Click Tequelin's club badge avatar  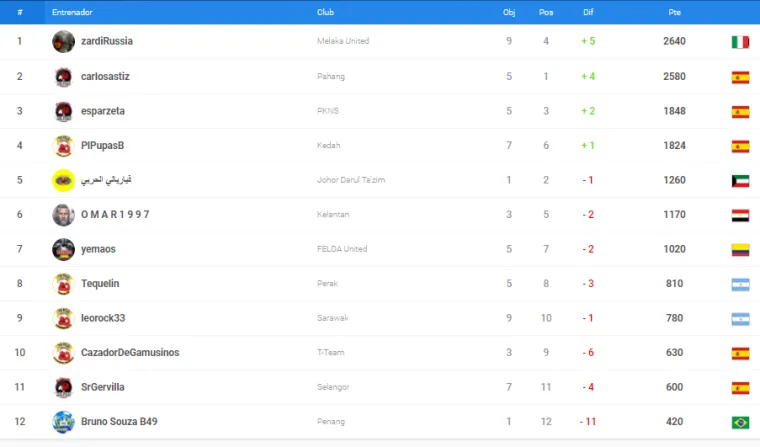point(63,284)
